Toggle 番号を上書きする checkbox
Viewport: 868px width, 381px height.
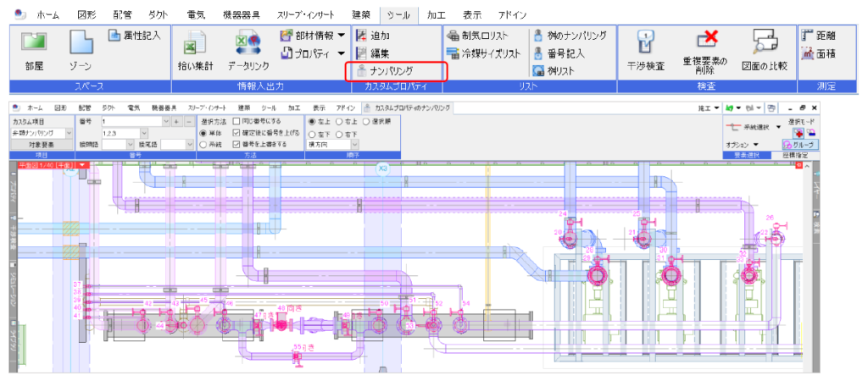[x=236, y=144]
